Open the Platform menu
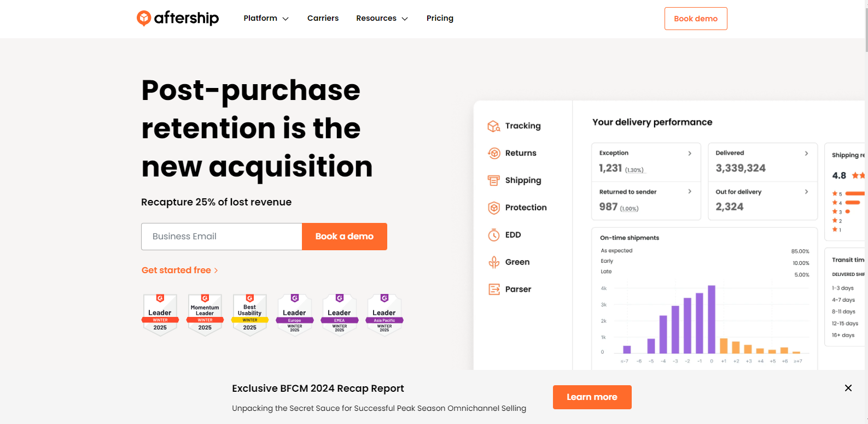The image size is (868, 424). [x=266, y=18]
